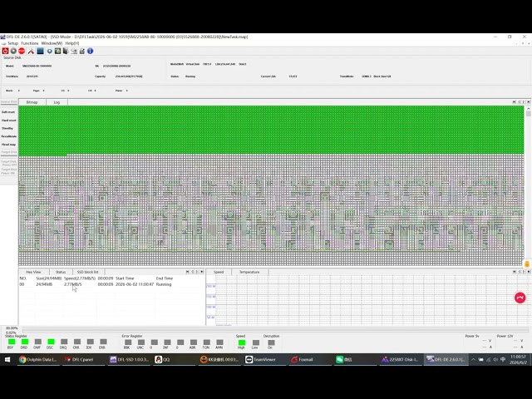Open Chrome Dolphin Data taskbar item
The image size is (532, 399).
tap(38, 360)
